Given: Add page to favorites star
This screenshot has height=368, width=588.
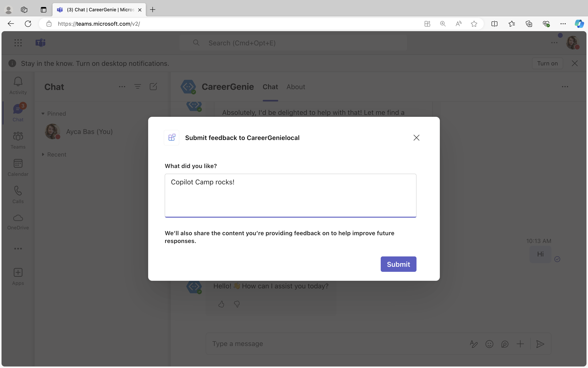Looking at the screenshot, I should click(474, 24).
